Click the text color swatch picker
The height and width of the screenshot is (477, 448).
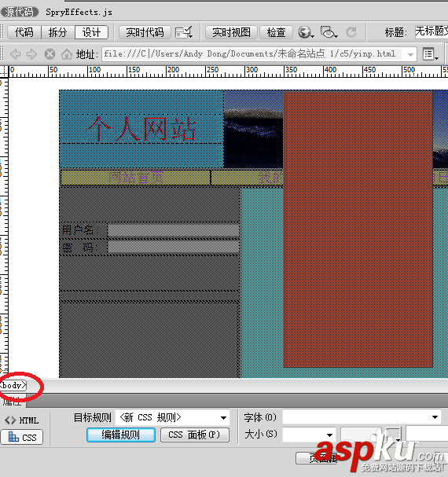click(394, 435)
